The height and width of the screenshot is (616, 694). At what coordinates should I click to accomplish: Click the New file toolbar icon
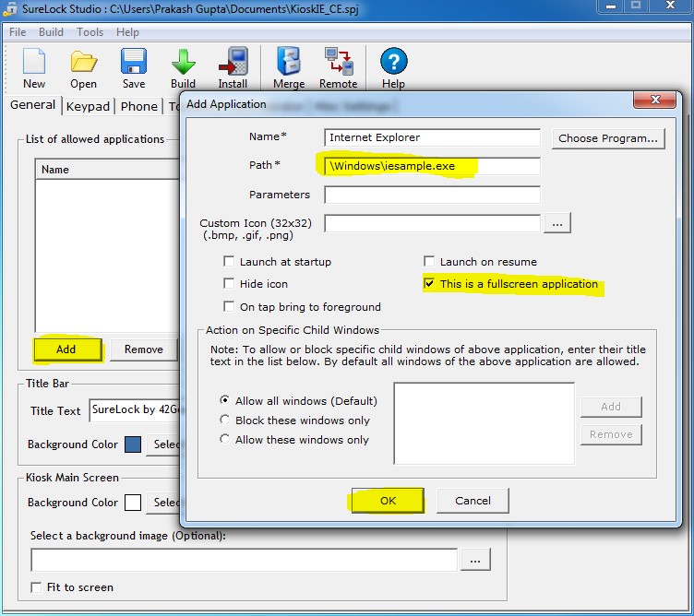point(34,63)
